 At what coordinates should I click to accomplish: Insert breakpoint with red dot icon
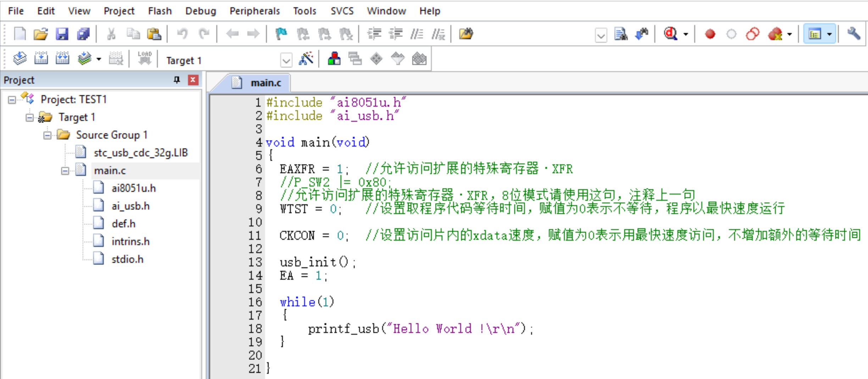click(x=710, y=34)
